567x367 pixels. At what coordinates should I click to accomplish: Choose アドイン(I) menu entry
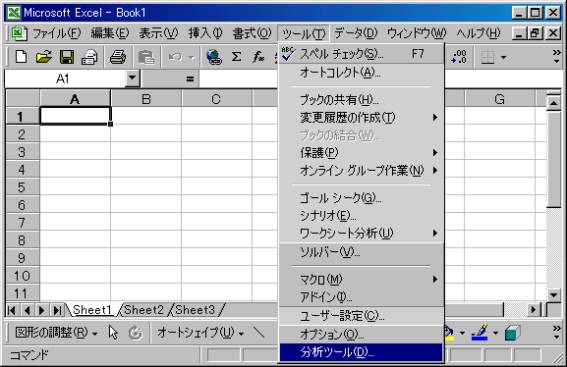(x=361, y=297)
